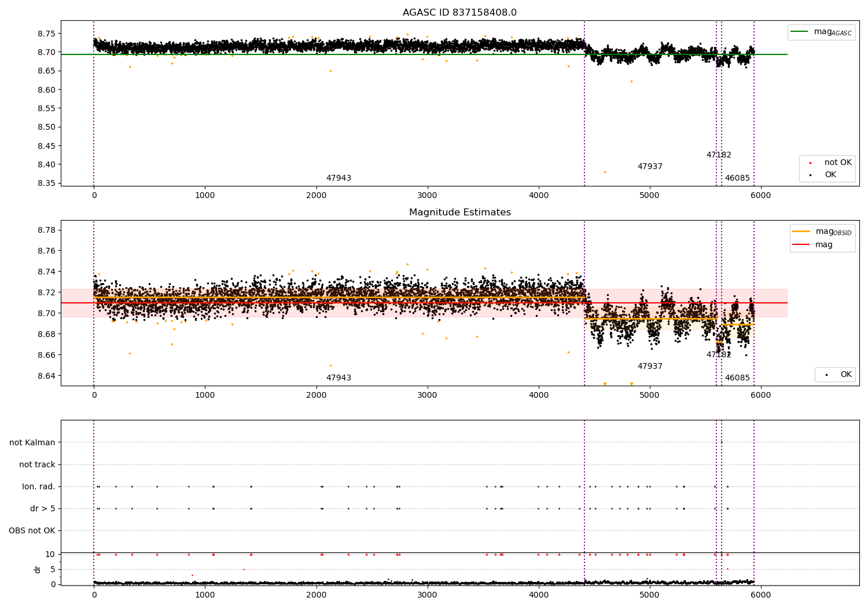Click the 8.35 y-axis tick in top plot

pos(46,184)
